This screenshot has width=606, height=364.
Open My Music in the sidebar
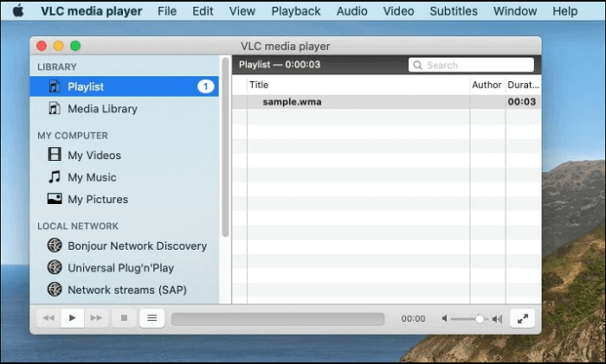[x=92, y=177]
